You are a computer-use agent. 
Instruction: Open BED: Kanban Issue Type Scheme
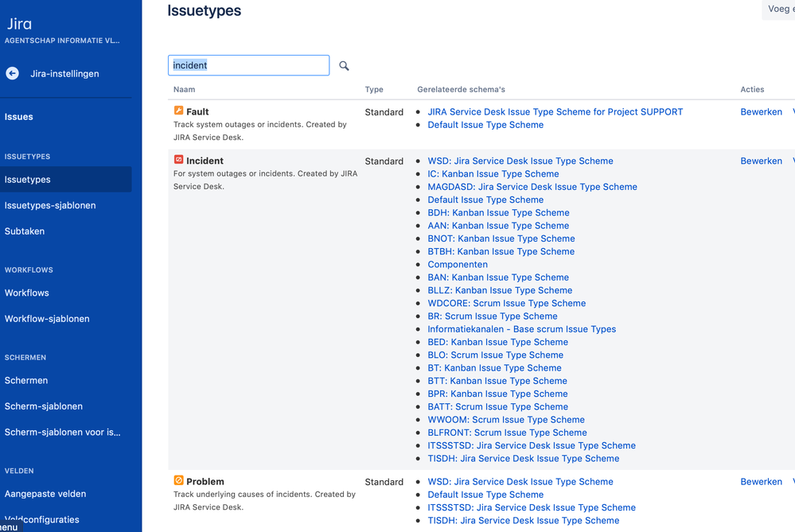[x=497, y=342]
